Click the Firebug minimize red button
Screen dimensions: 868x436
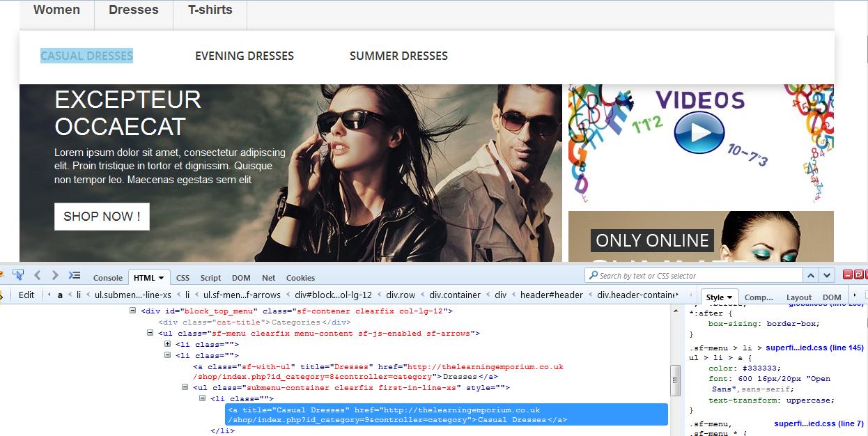(848, 275)
